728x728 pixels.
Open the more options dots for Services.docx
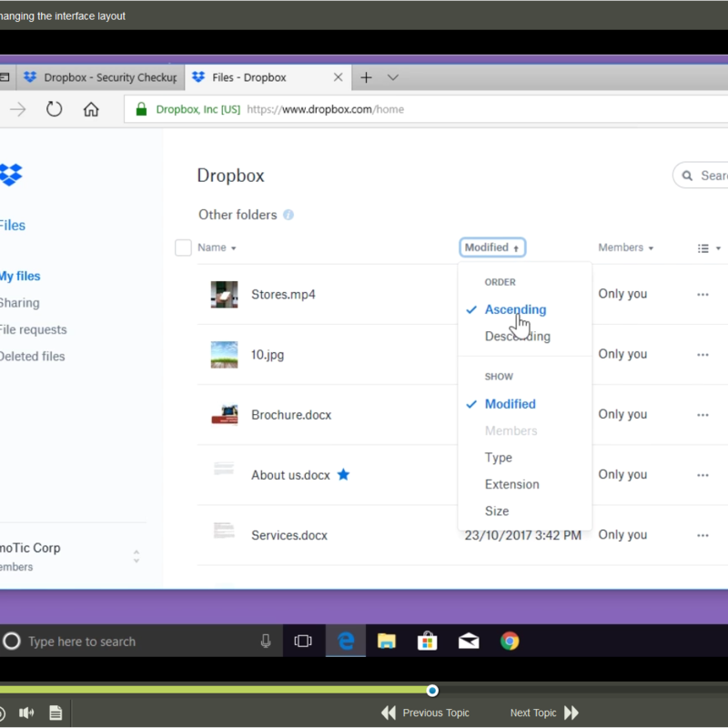(703, 535)
